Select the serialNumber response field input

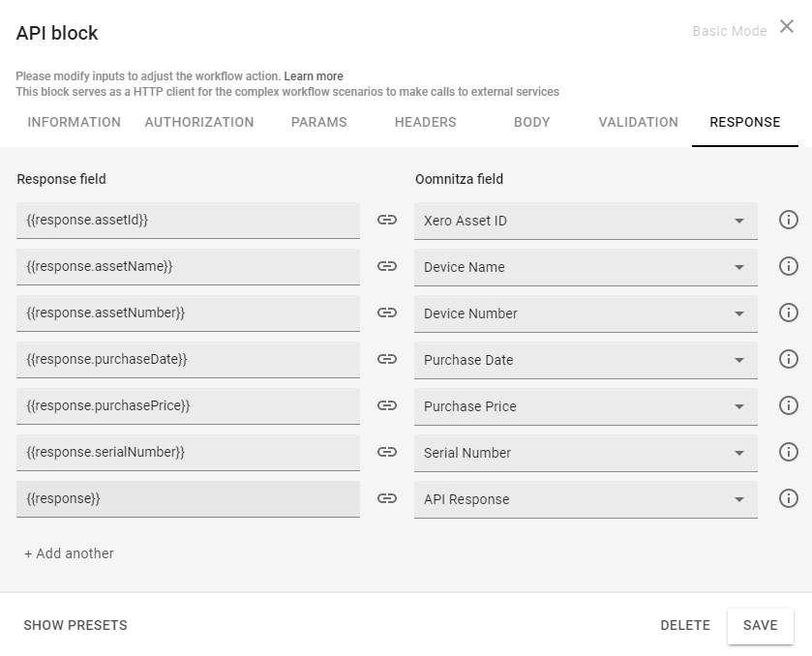(188, 452)
